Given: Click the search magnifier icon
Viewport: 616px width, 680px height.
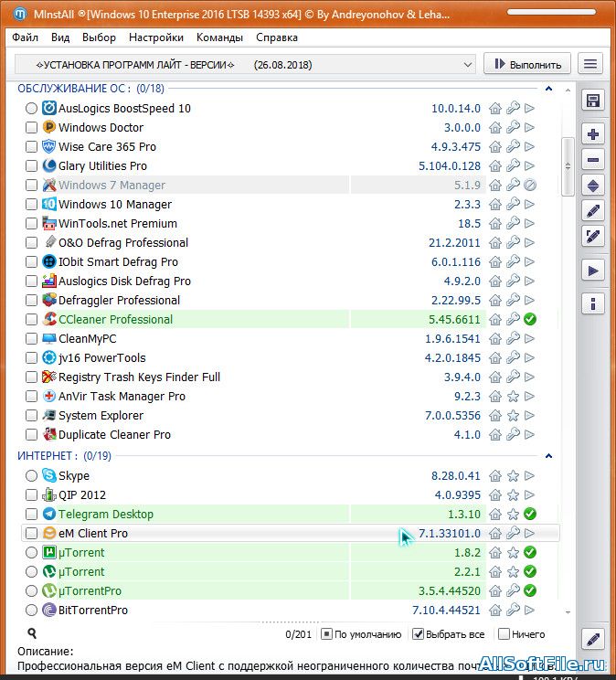Looking at the screenshot, I should 32,633.
